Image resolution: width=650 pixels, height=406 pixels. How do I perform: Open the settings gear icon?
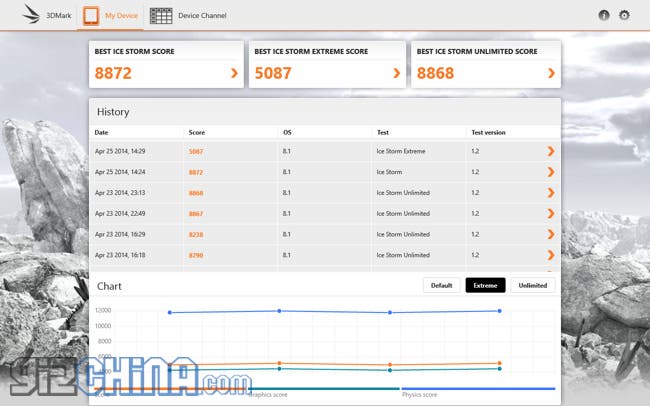624,15
